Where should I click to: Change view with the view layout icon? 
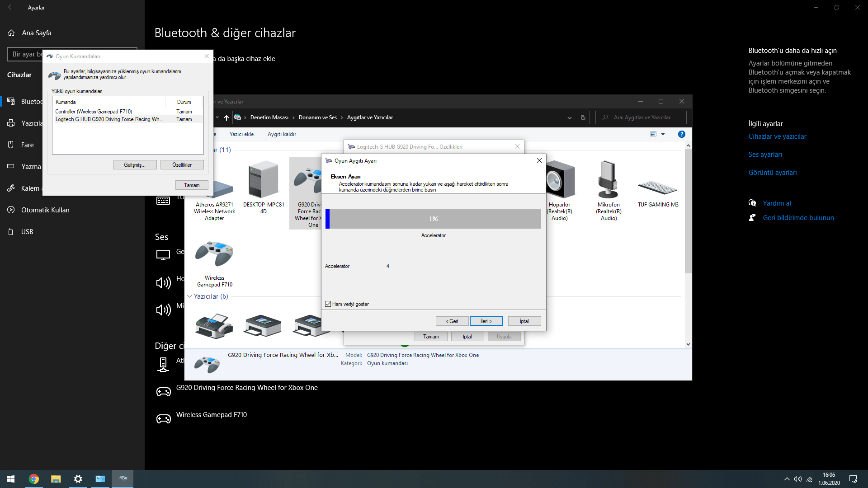pyautogui.click(x=653, y=134)
